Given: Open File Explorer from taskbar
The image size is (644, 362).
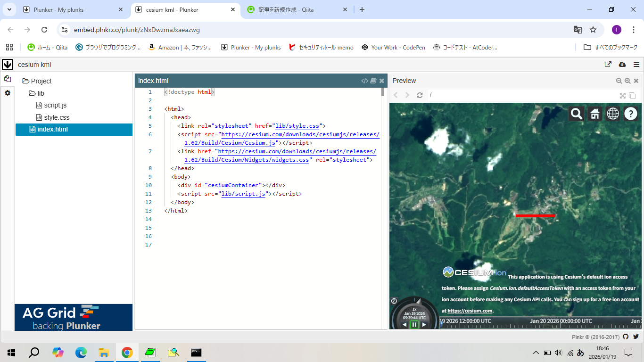Looking at the screenshot, I should click(x=104, y=353).
